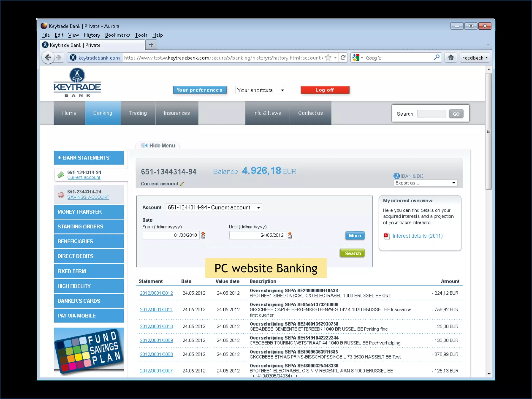Go back with the browser back arrow

48,57
